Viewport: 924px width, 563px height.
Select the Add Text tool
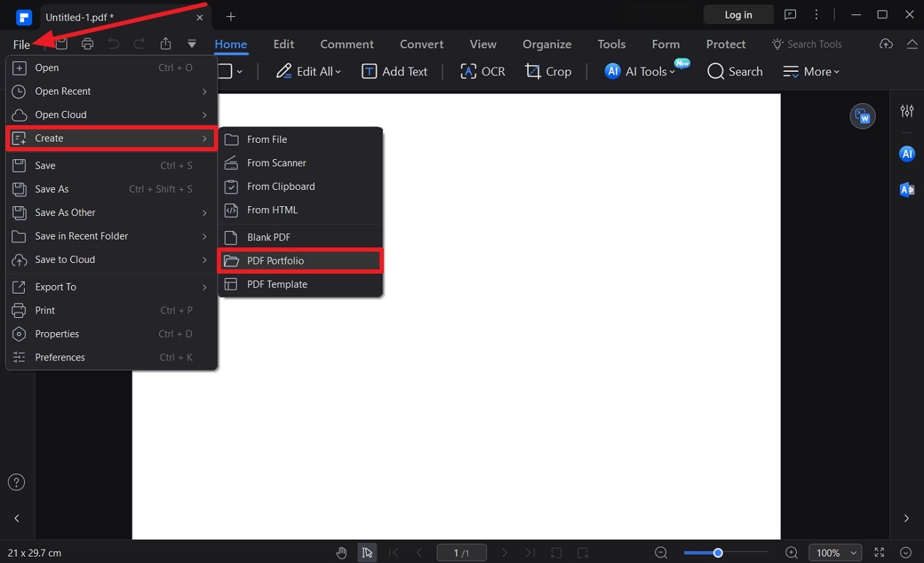(x=394, y=71)
